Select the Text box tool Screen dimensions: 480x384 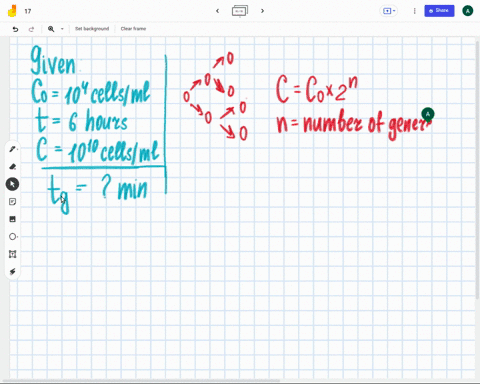[x=12, y=254]
